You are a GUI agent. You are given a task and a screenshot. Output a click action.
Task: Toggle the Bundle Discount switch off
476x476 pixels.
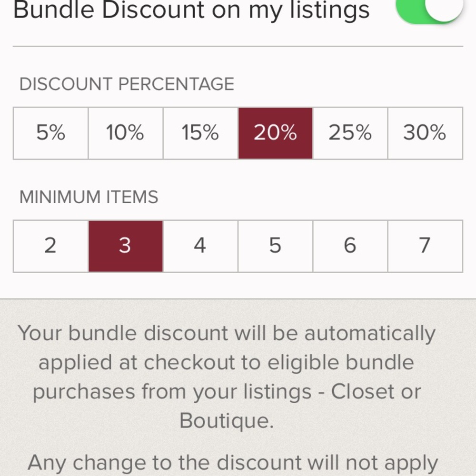pos(428,10)
